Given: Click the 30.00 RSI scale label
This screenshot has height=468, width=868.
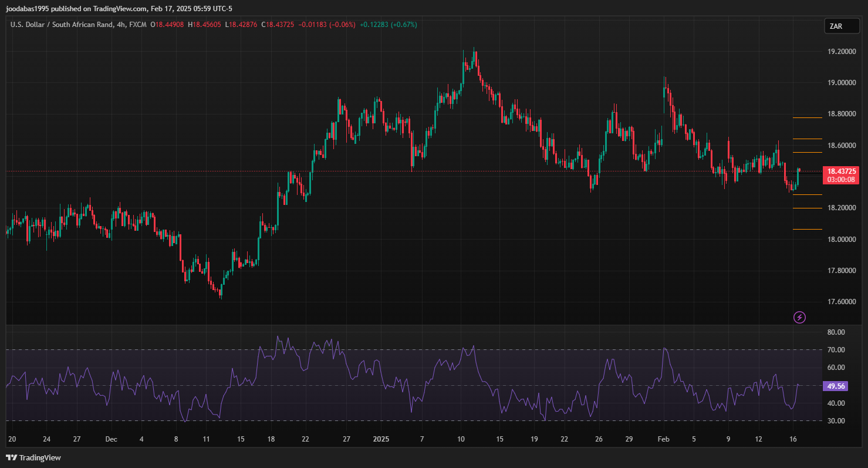Looking at the screenshot, I should tap(836, 421).
